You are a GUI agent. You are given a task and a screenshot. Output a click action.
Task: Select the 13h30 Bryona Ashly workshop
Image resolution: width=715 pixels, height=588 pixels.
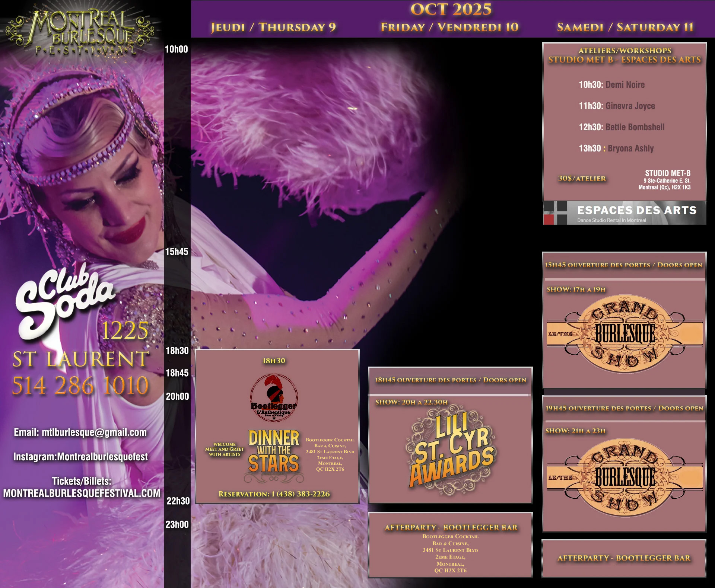[x=616, y=148]
